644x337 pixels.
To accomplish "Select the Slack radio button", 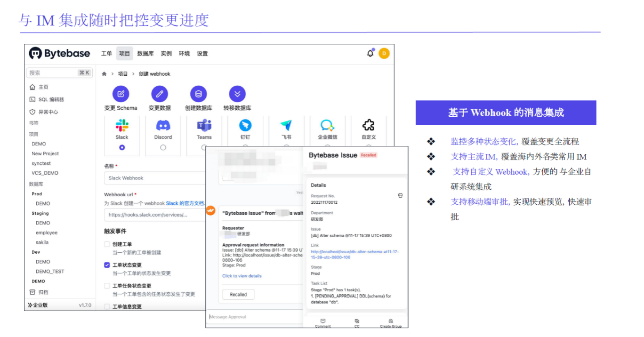I will point(122,147).
